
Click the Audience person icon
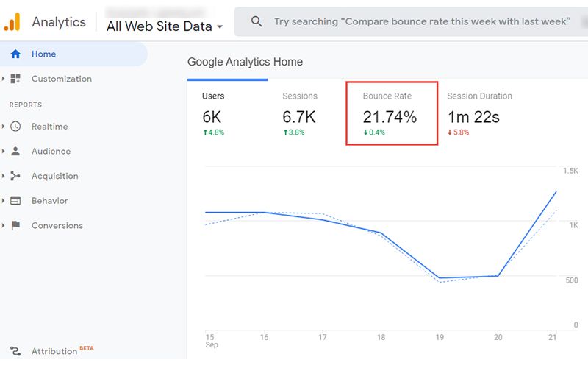[x=15, y=152]
